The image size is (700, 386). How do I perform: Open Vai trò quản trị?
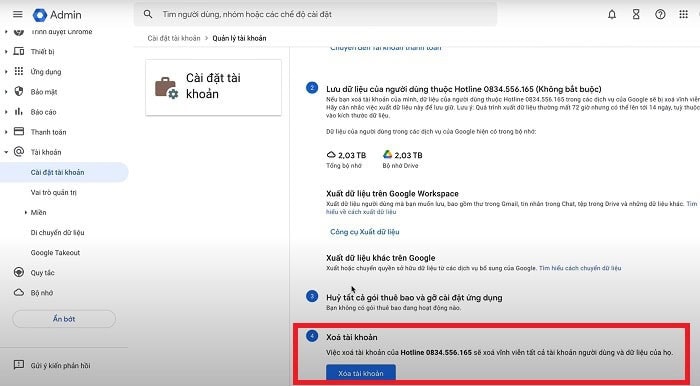click(x=54, y=192)
